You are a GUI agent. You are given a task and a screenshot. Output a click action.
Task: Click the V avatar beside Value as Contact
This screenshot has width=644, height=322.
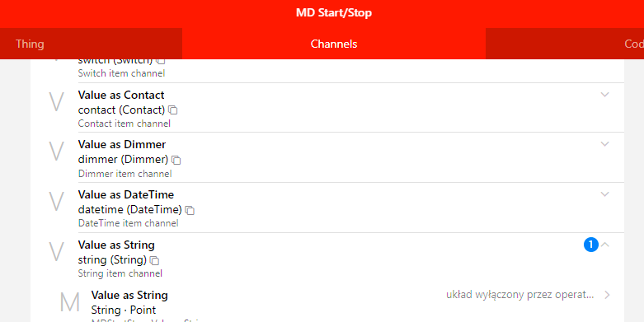pyautogui.click(x=56, y=102)
